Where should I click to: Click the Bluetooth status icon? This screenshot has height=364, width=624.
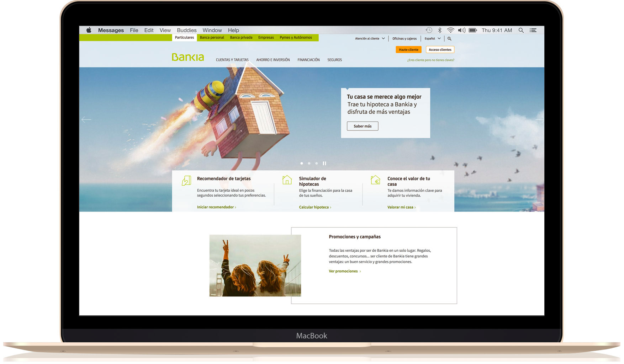[440, 30]
